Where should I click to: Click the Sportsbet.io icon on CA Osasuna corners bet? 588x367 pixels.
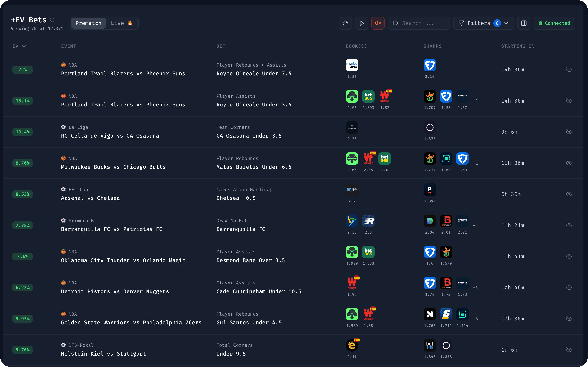352,127
